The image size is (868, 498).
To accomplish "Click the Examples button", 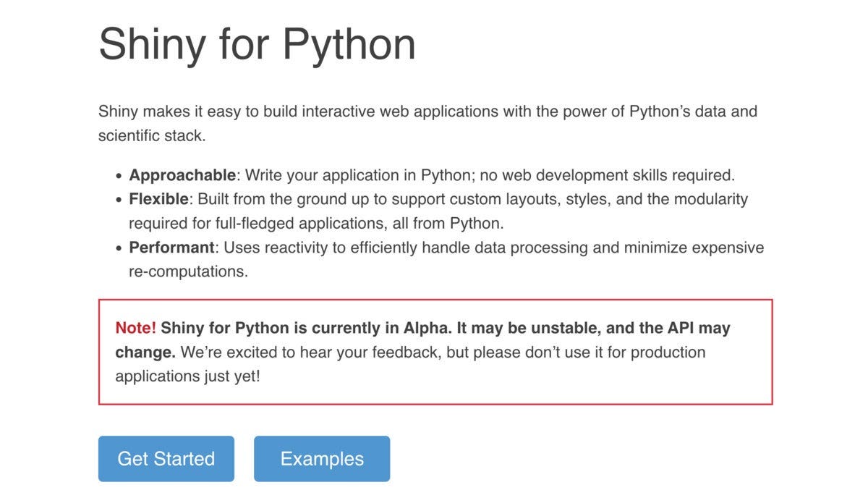I will point(322,458).
